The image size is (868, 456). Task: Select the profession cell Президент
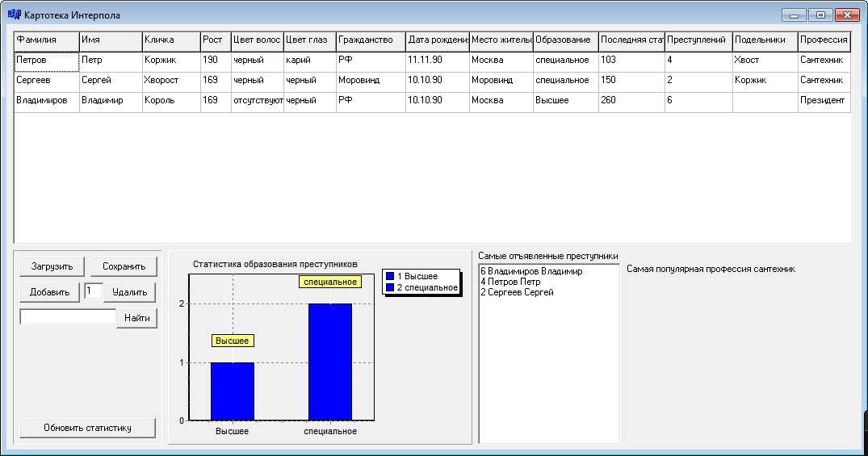click(x=824, y=102)
